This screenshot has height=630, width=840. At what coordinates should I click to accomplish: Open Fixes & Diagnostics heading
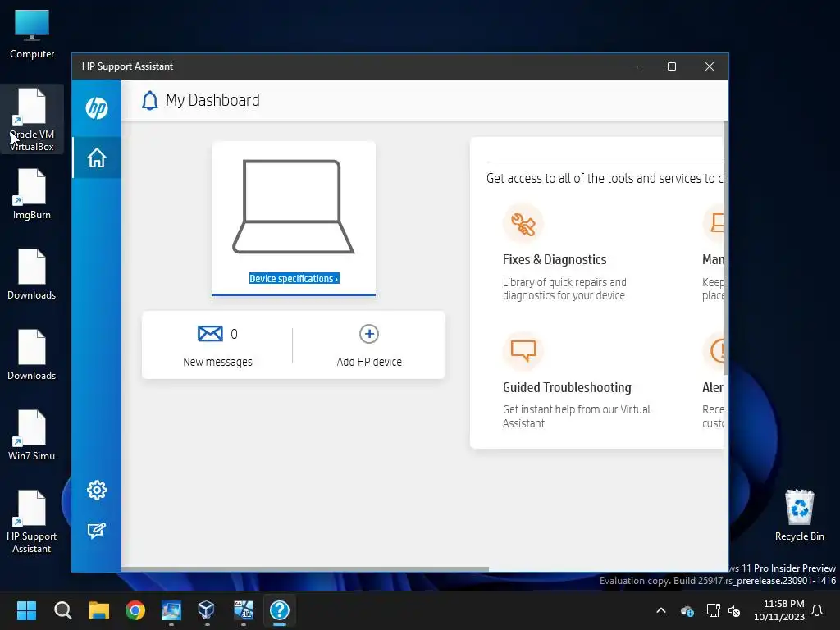coord(555,259)
